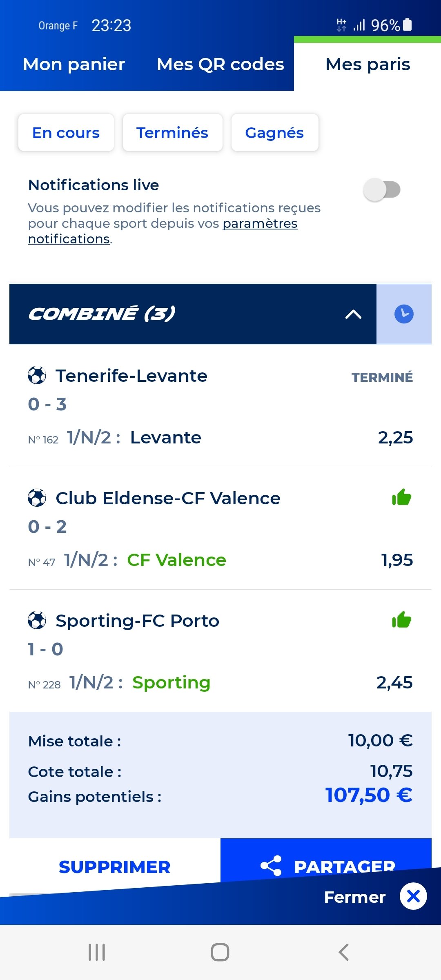
Task: Show Terminés bets filter
Action: tap(173, 133)
